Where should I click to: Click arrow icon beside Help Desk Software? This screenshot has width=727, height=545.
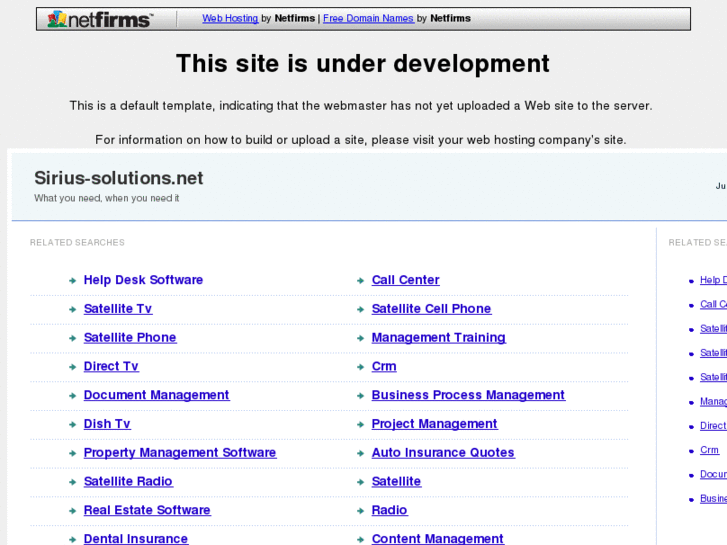(x=72, y=281)
